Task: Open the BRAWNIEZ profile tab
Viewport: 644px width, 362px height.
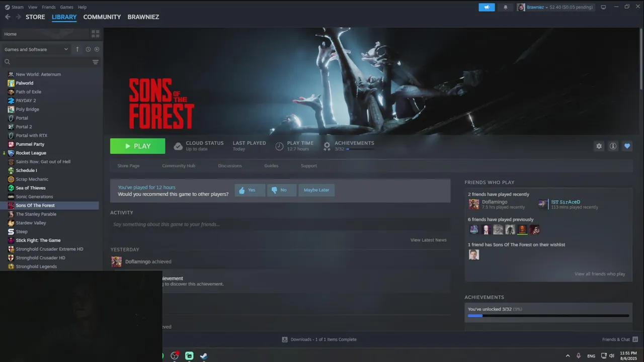Action: (x=143, y=17)
